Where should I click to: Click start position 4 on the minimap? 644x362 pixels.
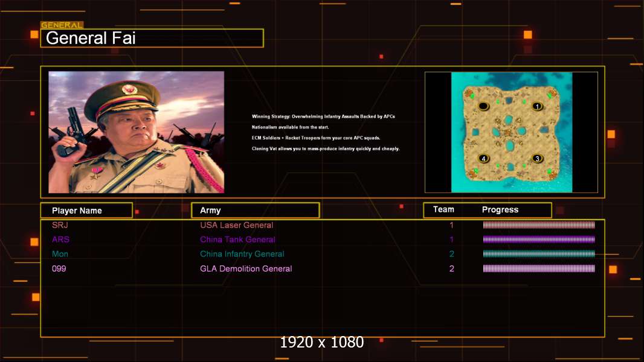[483, 158]
